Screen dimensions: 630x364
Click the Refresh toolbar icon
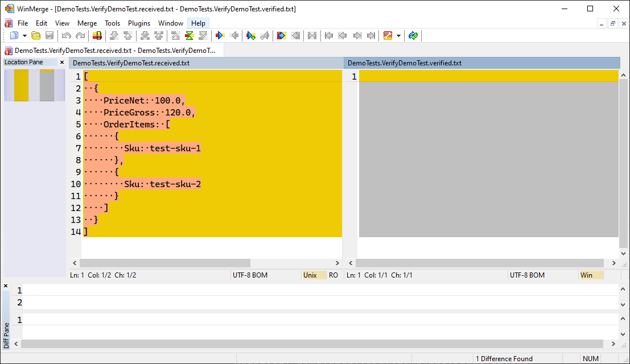pos(413,36)
